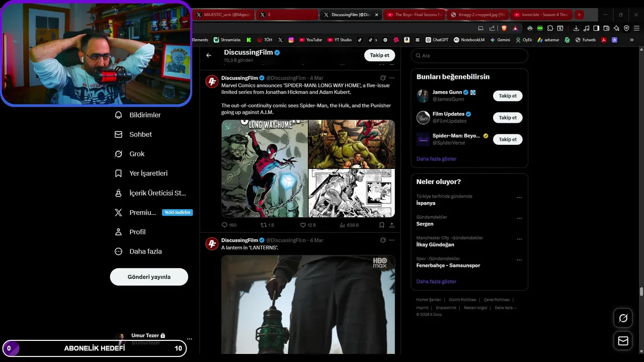Open Grok action on Spider-Man post

[383, 78]
